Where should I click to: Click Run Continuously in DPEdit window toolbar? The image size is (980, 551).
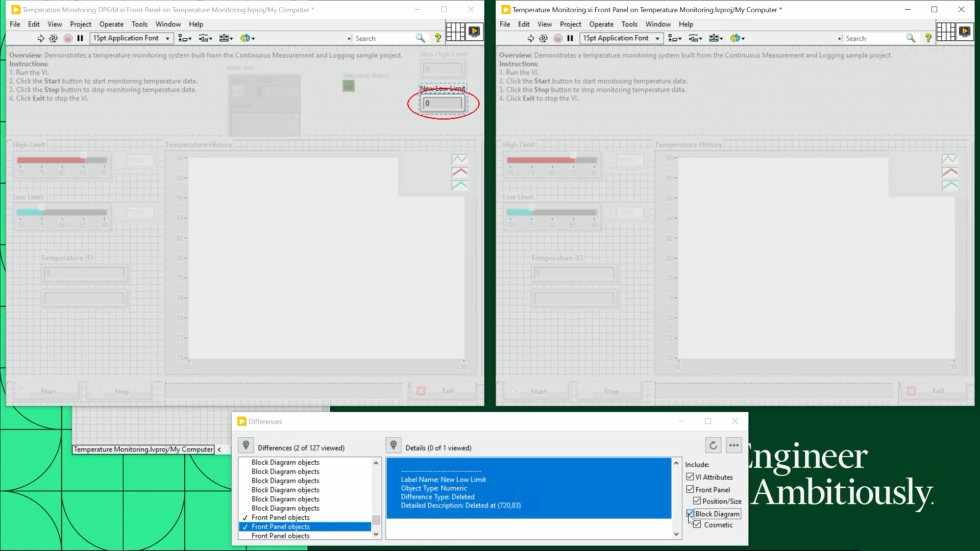[54, 38]
